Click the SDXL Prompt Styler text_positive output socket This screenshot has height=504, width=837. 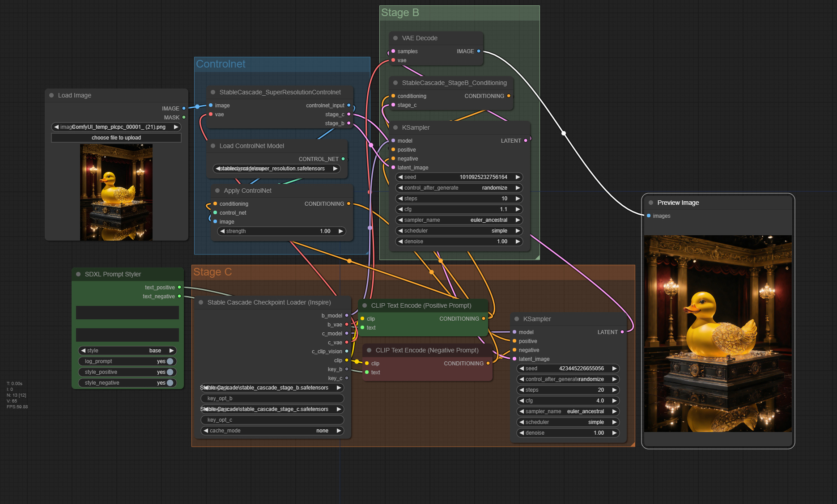coord(179,287)
